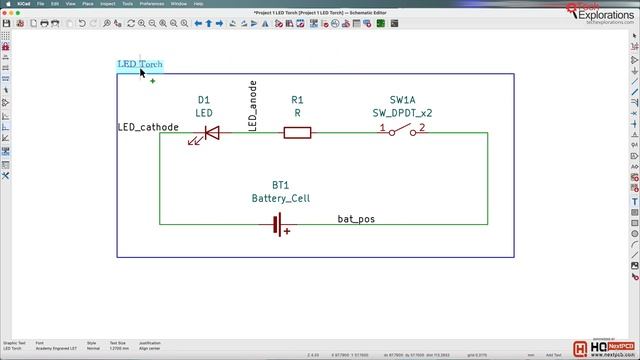
Task: Open the Simulator
Action: coord(335,24)
